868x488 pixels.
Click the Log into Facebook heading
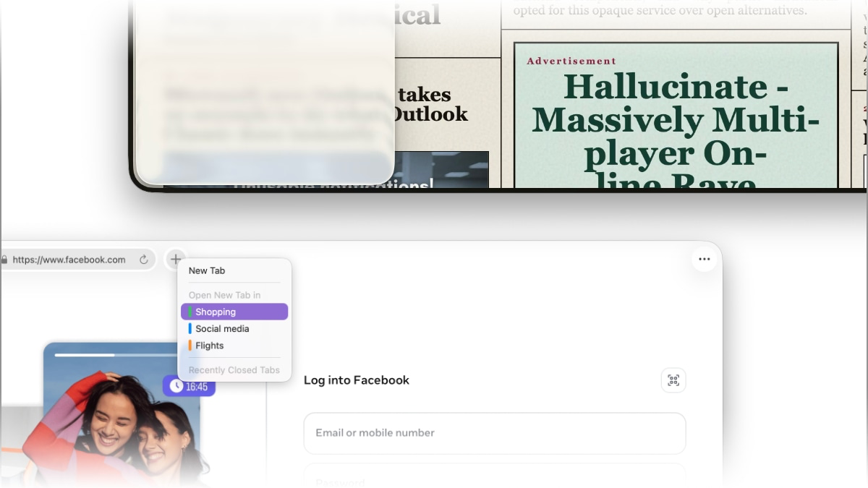(357, 380)
